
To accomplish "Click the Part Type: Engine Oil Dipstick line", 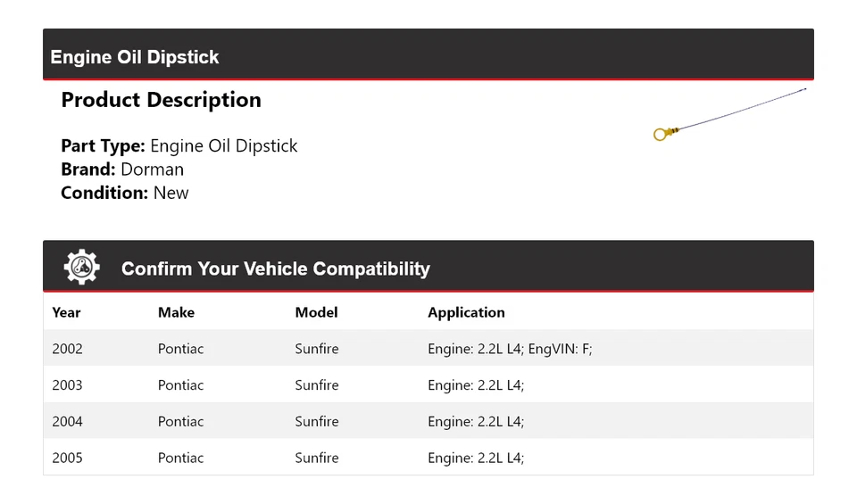I will [x=179, y=145].
